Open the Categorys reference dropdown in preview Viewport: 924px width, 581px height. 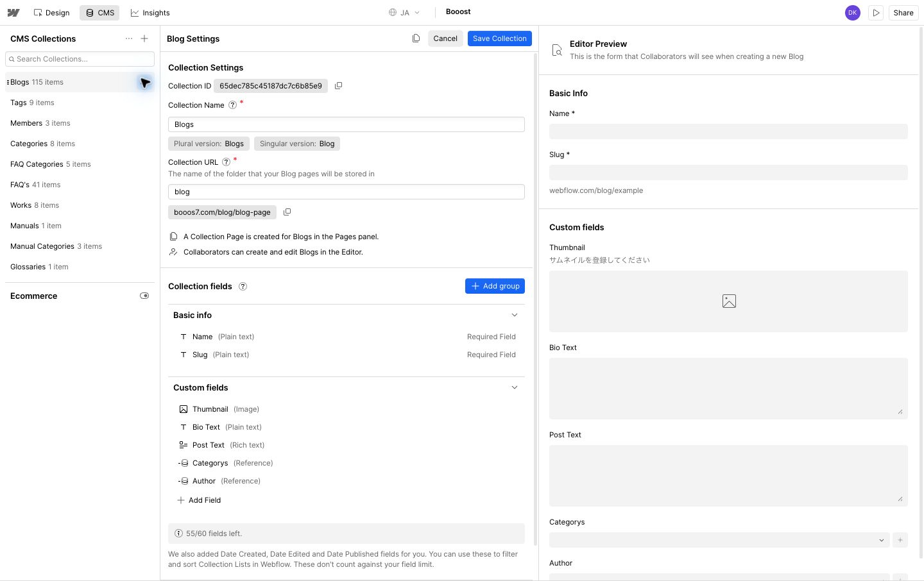[719, 540]
